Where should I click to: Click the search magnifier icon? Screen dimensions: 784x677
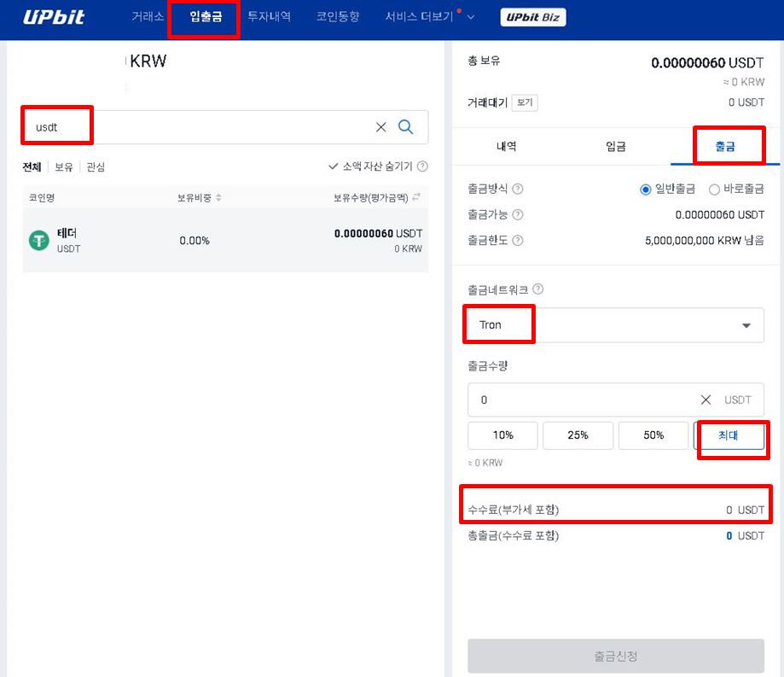click(x=406, y=127)
